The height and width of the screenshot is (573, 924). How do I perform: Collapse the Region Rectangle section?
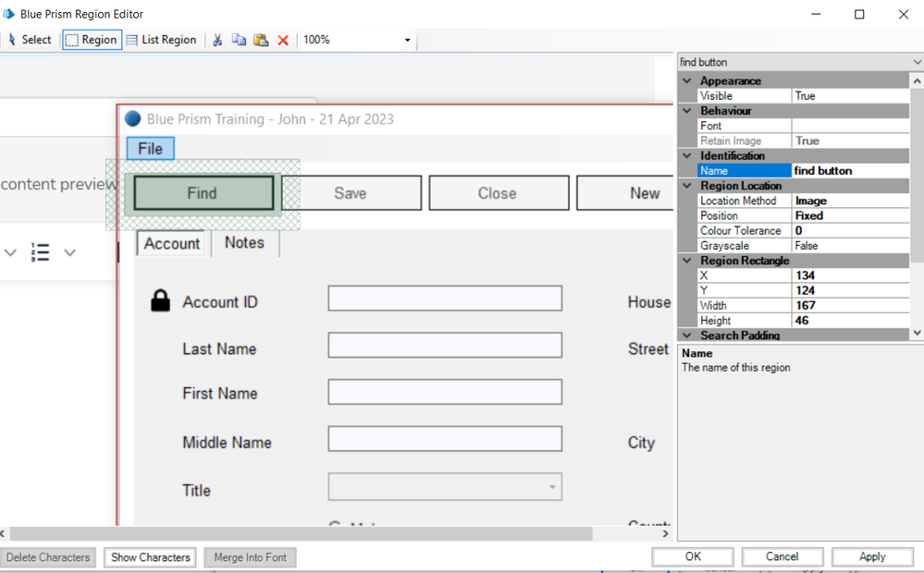click(687, 261)
